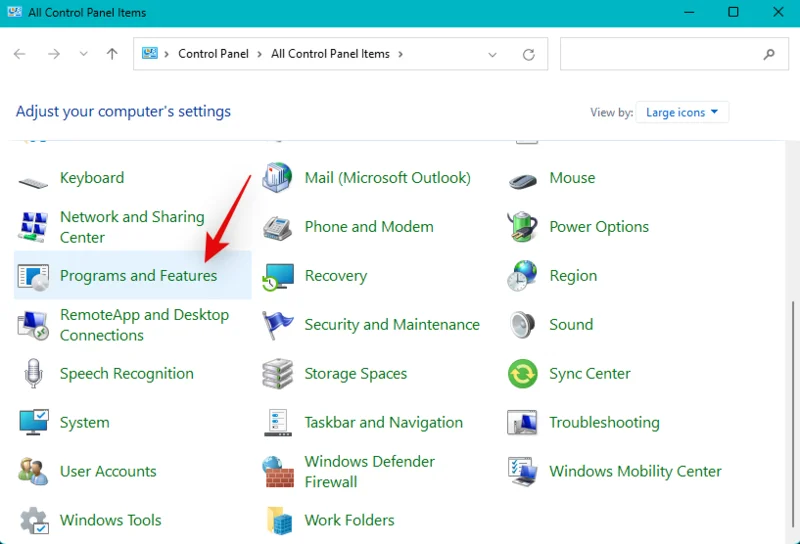The image size is (800, 544).
Task: Go up one level with up arrow
Action: tap(112, 54)
